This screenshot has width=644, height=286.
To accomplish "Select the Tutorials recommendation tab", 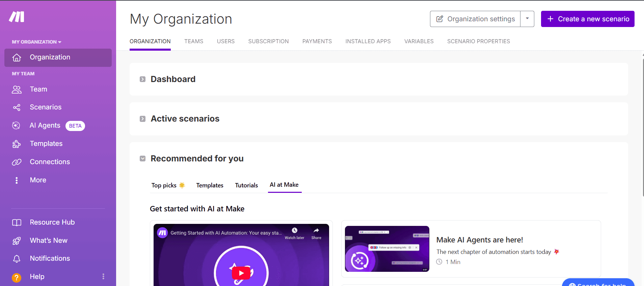I will click(246, 185).
